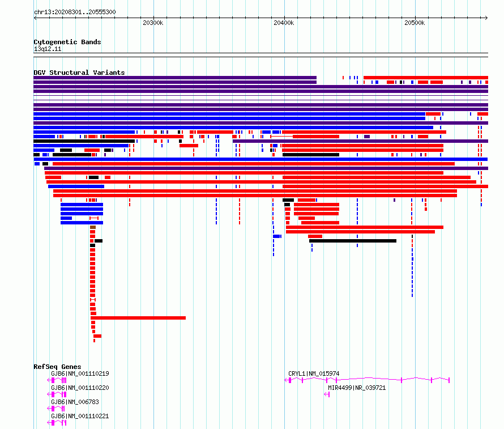
Task: Select gene label CRYL1|NM_015974
Action: click(x=314, y=373)
